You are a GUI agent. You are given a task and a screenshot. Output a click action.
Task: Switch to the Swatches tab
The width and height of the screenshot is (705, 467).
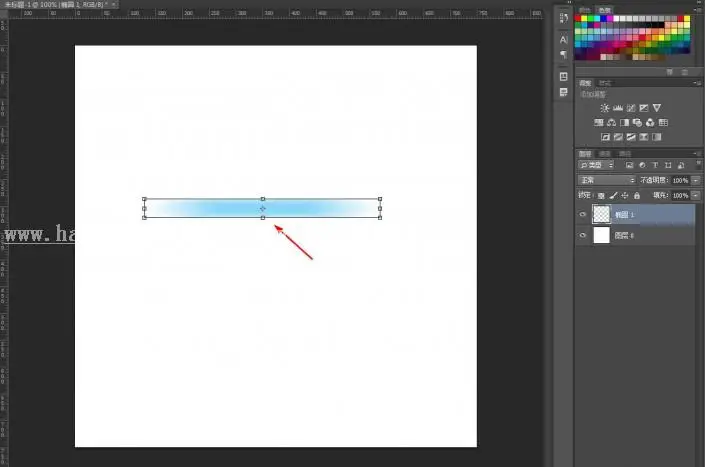point(605,10)
